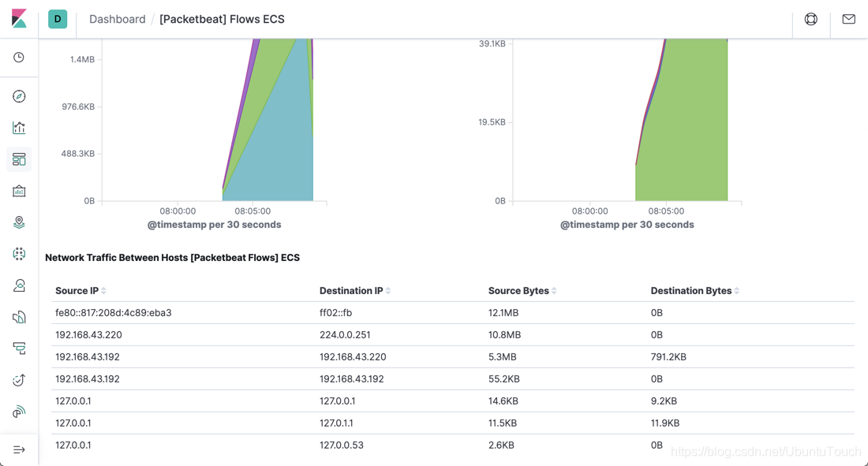Open SIEM icon in sidebar
Viewport: 868px width, 466px height.
point(19,412)
